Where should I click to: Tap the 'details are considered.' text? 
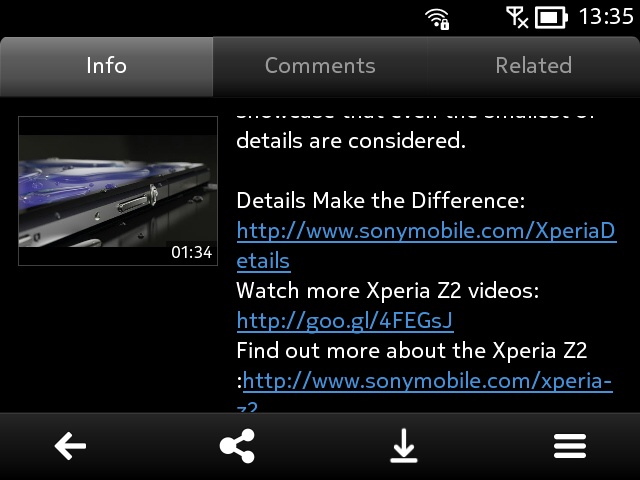pos(351,141)
